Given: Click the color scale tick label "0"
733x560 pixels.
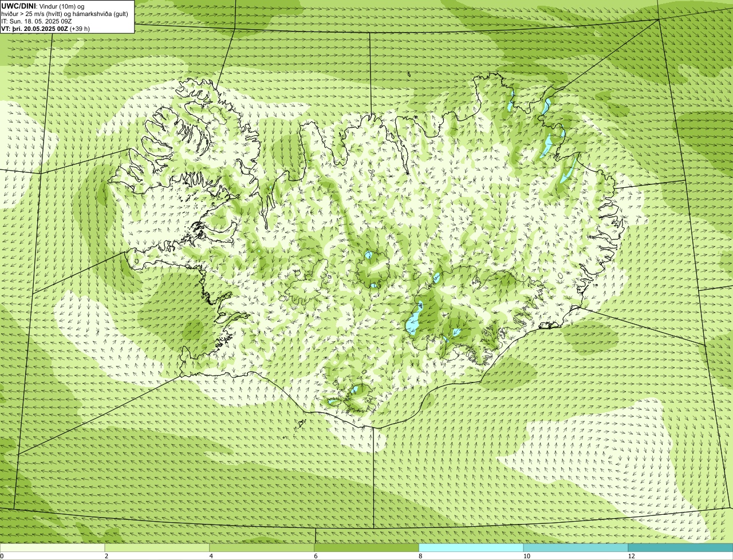Looking at the screenshot, I should tap(2, 556).
